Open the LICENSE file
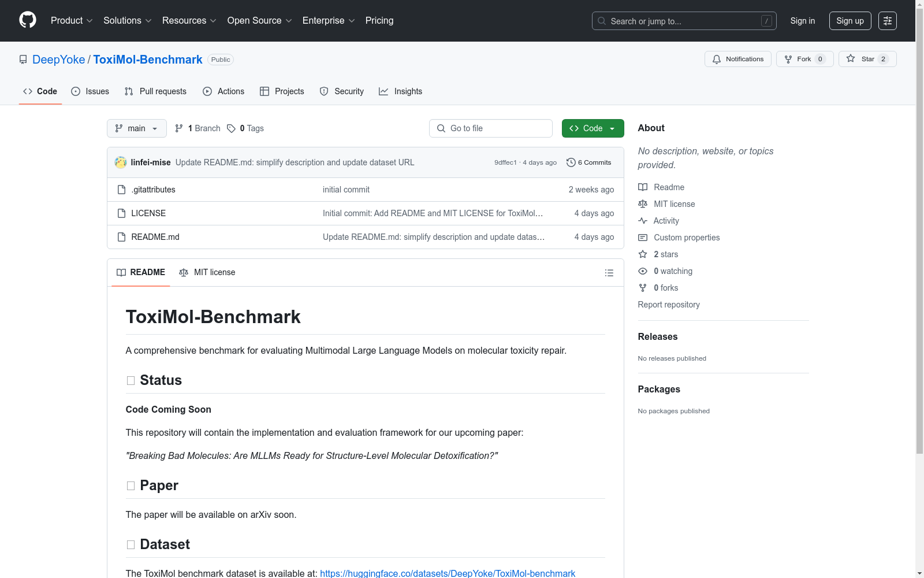The image size is (924, 578). [x=148, y=213]
